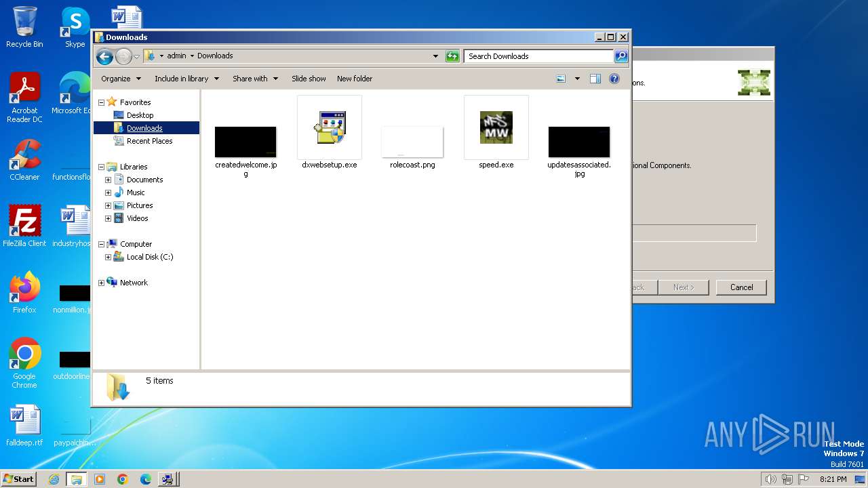The image size is (868, 488).
Task: Collapse the Favorites tree node
Action: tap(102, 102)
